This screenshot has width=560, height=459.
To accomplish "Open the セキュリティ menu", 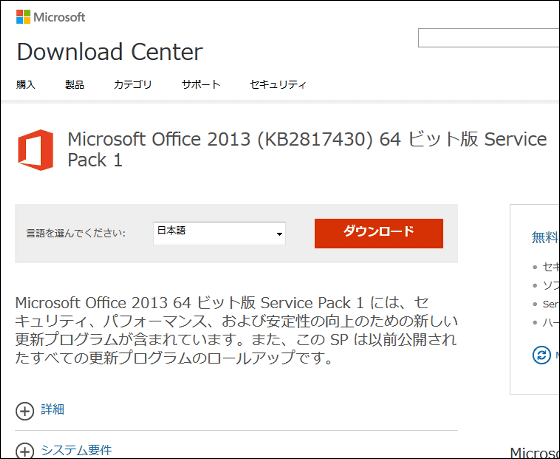I will pyautogui.click(x=278, y=85).
